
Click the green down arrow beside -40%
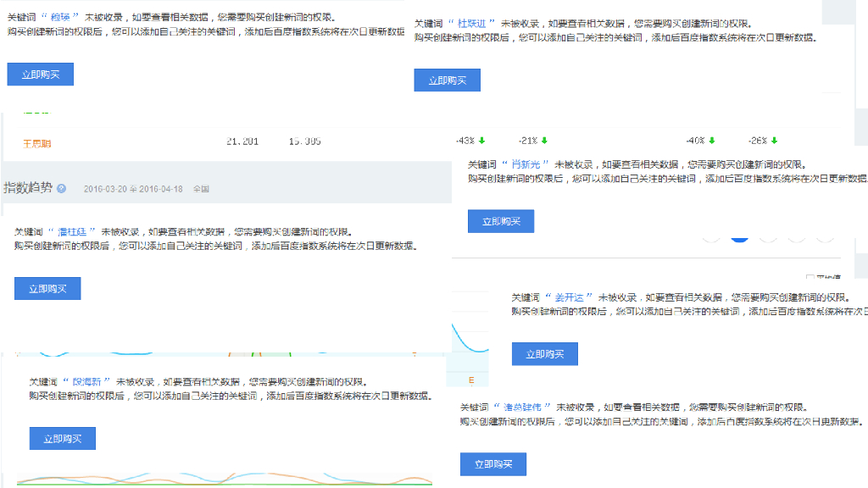[x=713, y=141]
